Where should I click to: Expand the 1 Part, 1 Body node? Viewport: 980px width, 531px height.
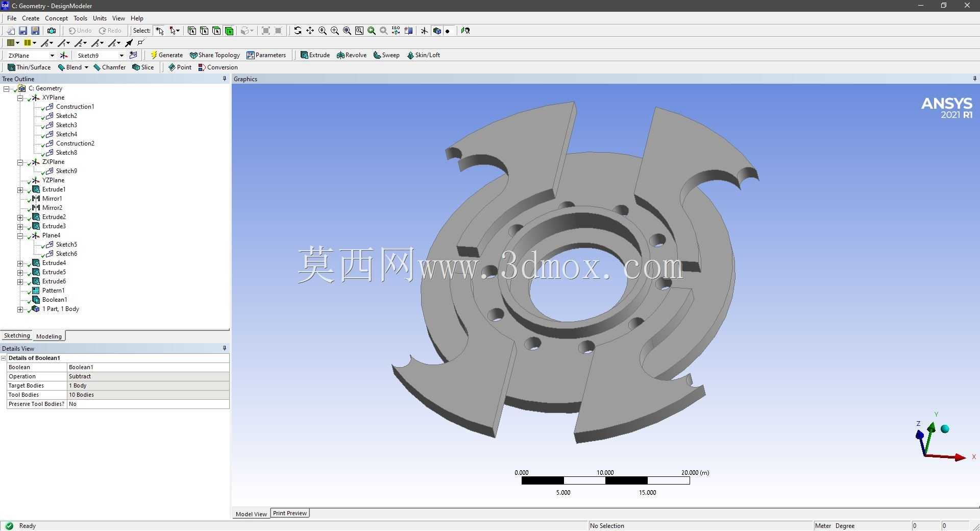(x=20, y=309)
